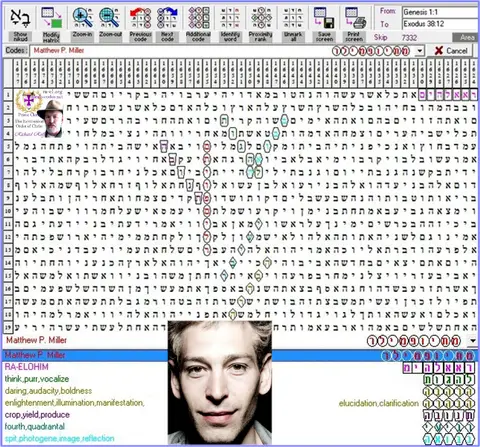Click matrix row number 19

[x=8, y=327]
